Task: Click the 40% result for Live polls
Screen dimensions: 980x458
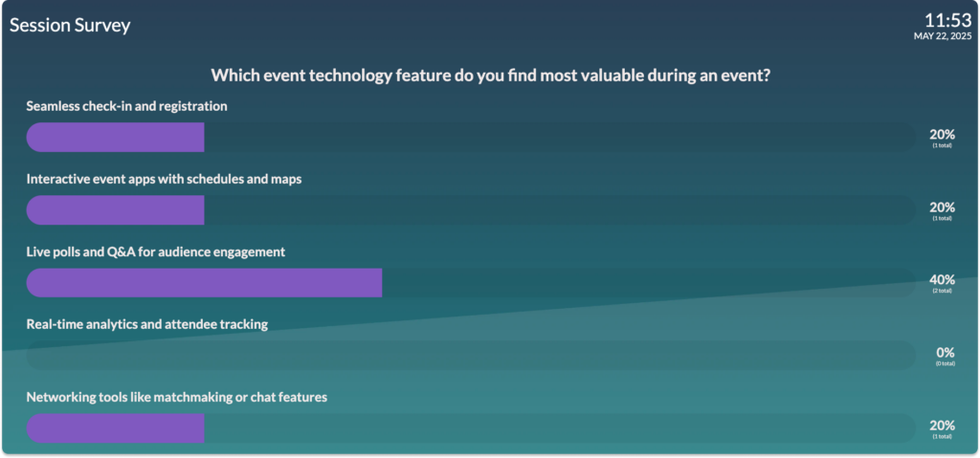Action: [x=942, y=280]
